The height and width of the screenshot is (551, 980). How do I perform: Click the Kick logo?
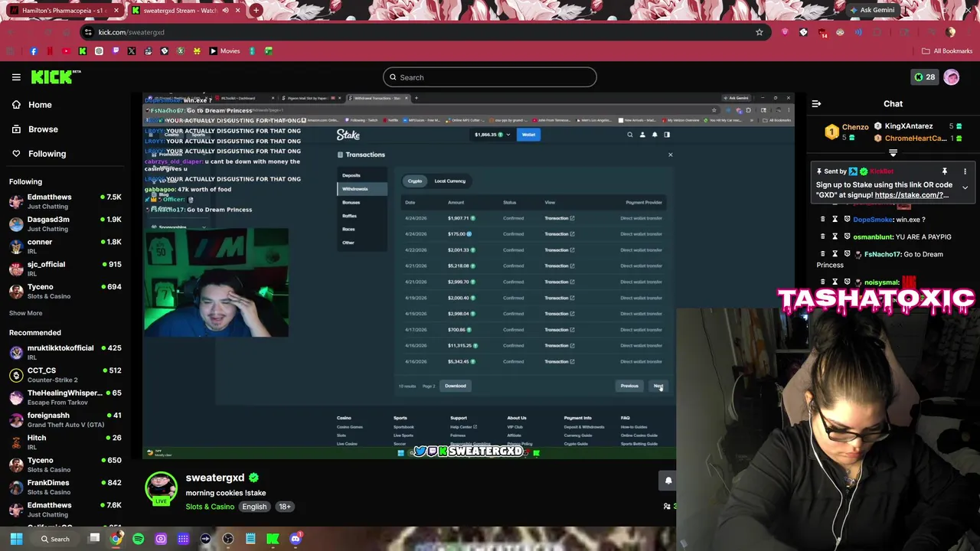coord(55,77)
